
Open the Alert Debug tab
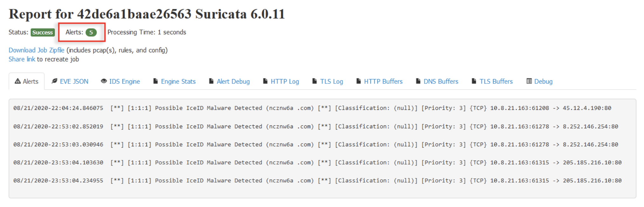[229, 82]
